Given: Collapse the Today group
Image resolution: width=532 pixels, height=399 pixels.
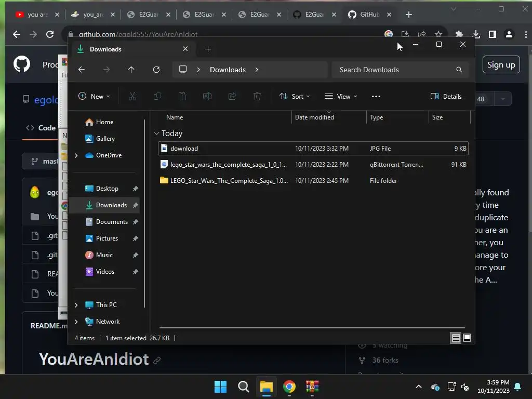Looking at the screenshot, I should point(156,134).
